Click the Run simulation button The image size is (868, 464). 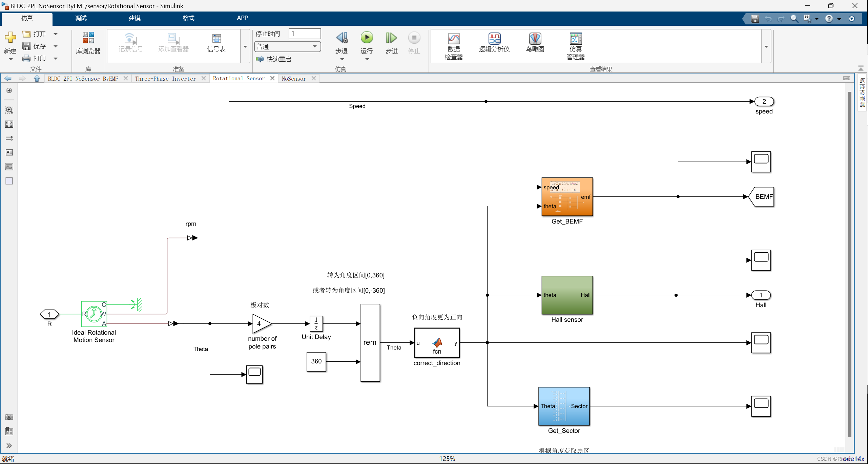(367, 38)
